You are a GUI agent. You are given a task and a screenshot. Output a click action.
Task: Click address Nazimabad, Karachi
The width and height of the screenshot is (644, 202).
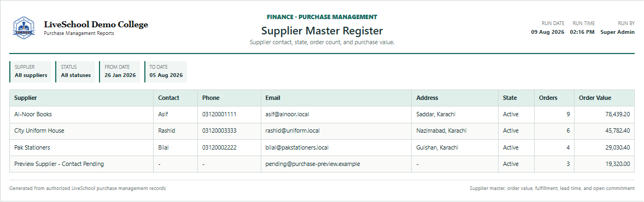coord(442,131)
